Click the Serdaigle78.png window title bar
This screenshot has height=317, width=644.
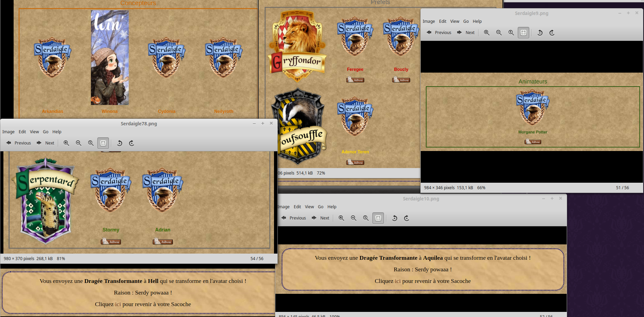[x=139, y=123]
